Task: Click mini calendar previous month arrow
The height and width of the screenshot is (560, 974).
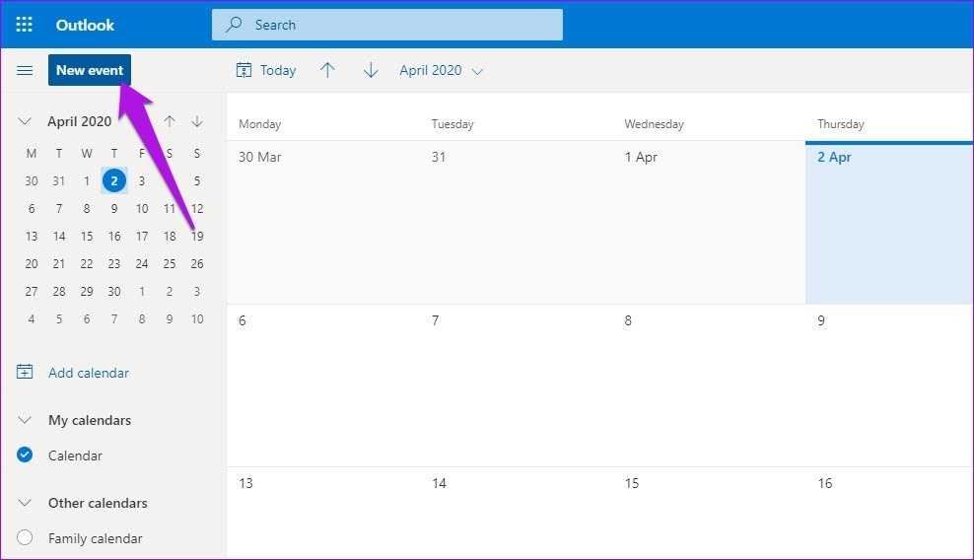Action: (170, 121)
